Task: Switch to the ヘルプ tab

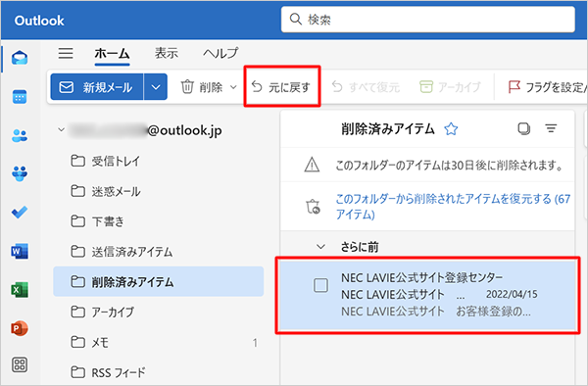Action: pos(220,53)
